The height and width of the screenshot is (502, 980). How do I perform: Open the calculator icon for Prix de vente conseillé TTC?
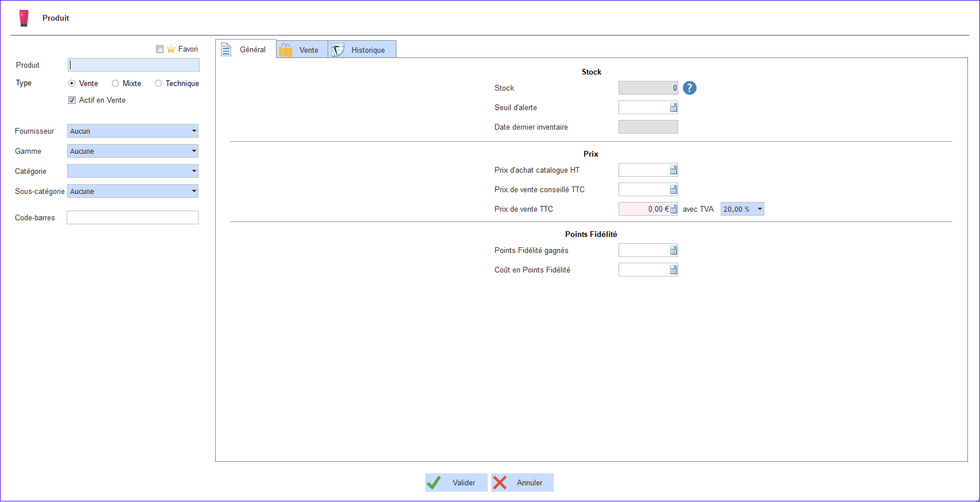pyautogui.click(x=674, y=189)
